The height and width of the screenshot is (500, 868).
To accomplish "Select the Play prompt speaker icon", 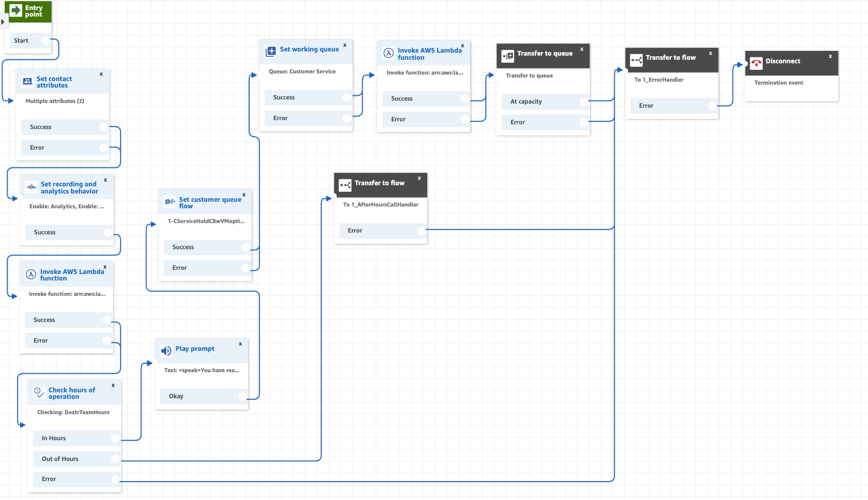I will click(x=166, y=350).
